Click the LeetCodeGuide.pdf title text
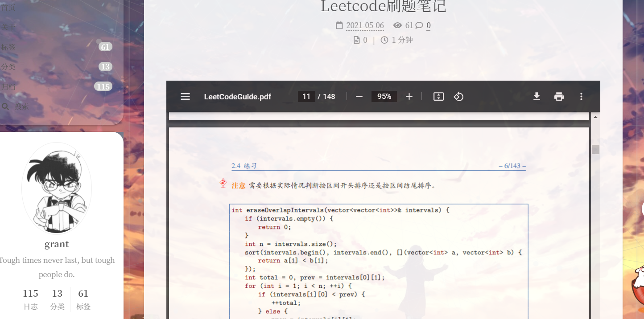The width and height of the screenshot is (644, 319). pyautogui.click(x=237, y=97)
